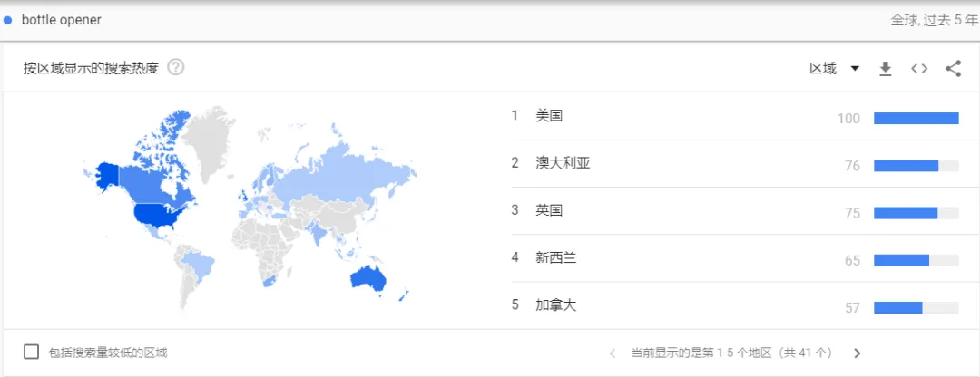Click the previous page arrow
This screenshot has height=377, width=980.
point(612,353)
